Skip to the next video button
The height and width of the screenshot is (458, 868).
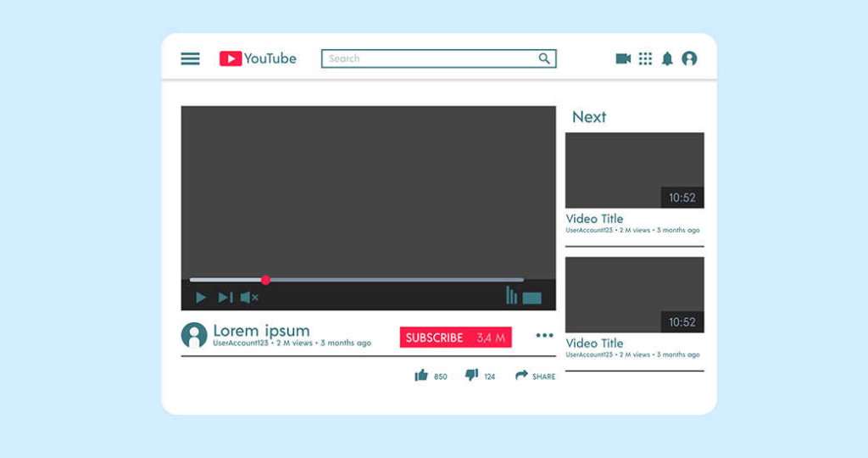point(225,298)
